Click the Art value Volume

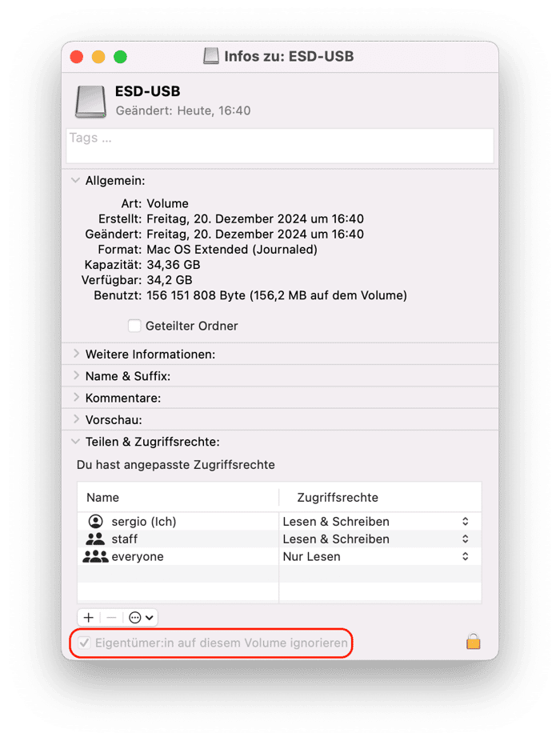click(x=168, y=204)
